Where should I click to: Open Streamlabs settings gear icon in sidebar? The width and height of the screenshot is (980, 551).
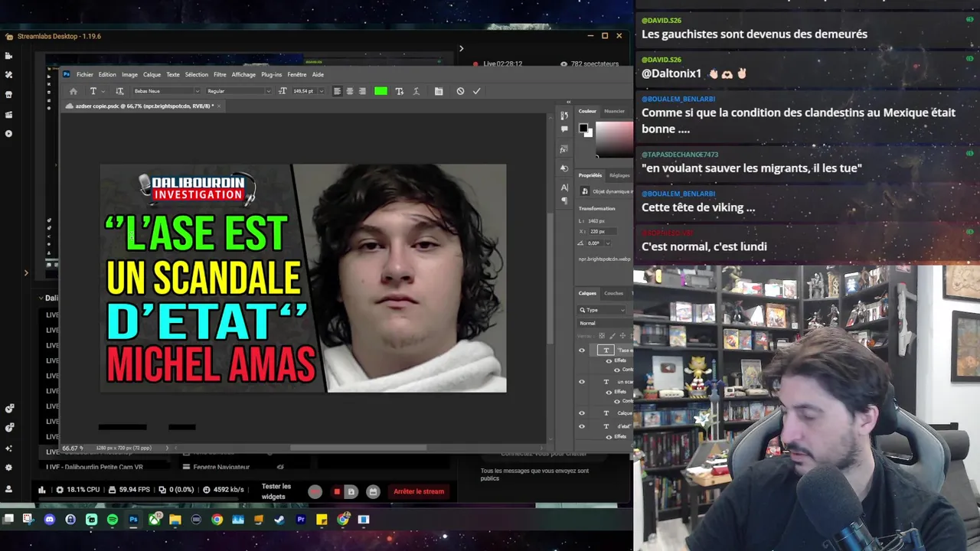coord(9,467)
